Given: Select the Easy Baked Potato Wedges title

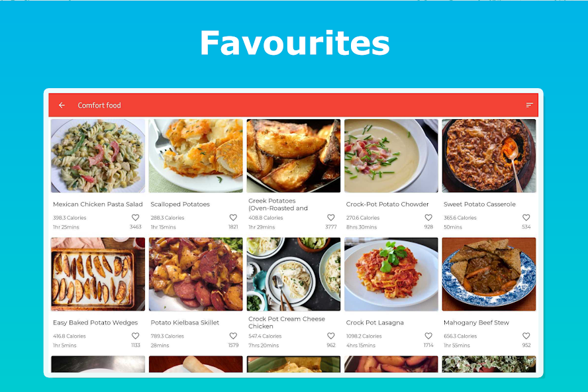Looking at the screenshot, I should pyautogui.click(x=95, y=322).
